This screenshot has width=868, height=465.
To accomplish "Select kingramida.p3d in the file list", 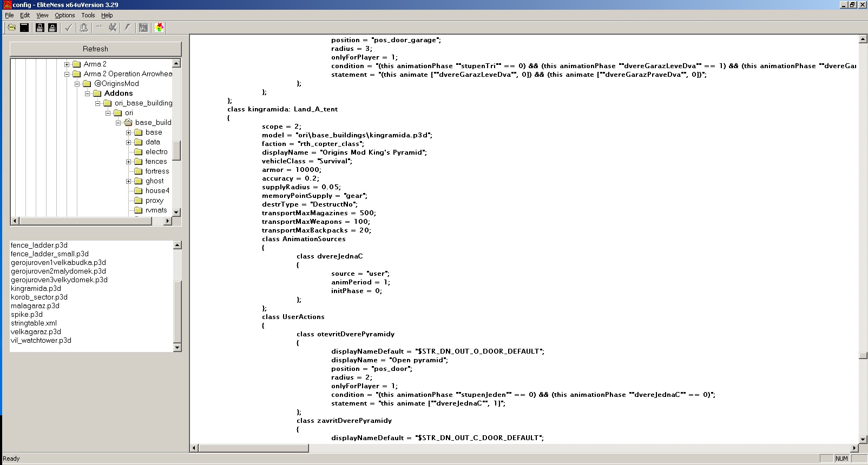I will pyautogui.click(x=36, y=289).
